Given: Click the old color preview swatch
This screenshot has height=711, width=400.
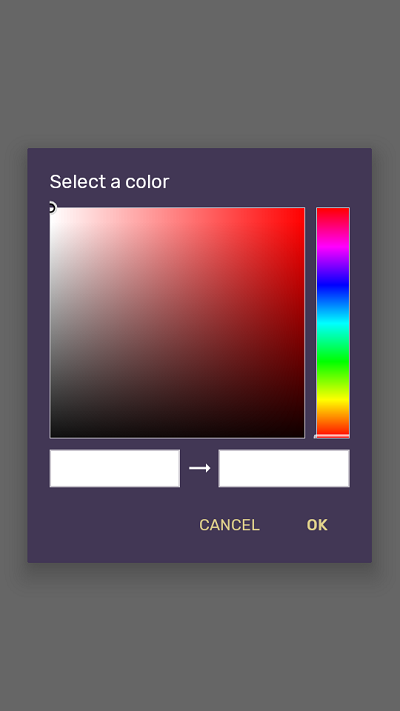Looking at the screenshot, I should [x=115, y=468].
